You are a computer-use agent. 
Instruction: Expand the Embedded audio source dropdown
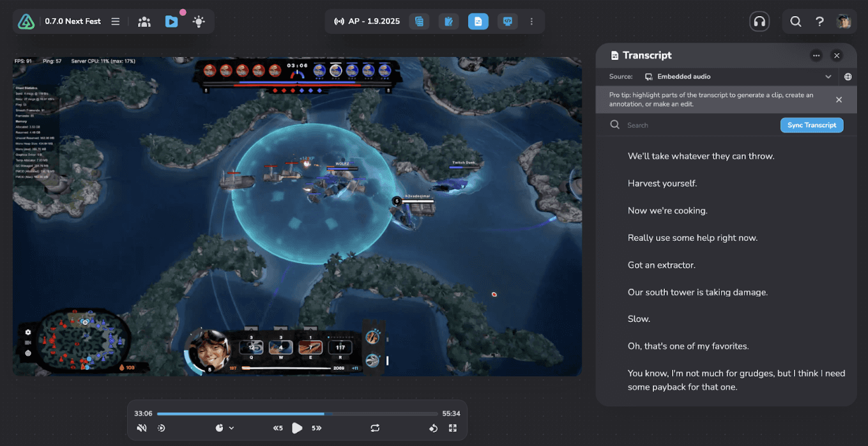pos(828,77)
